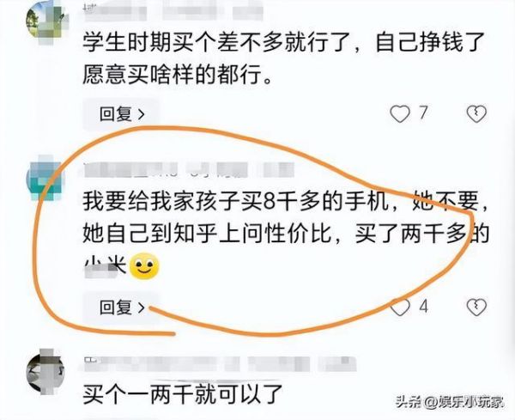
Task: Like the first comment with 7 likes
Action: (x=400, y=113)
